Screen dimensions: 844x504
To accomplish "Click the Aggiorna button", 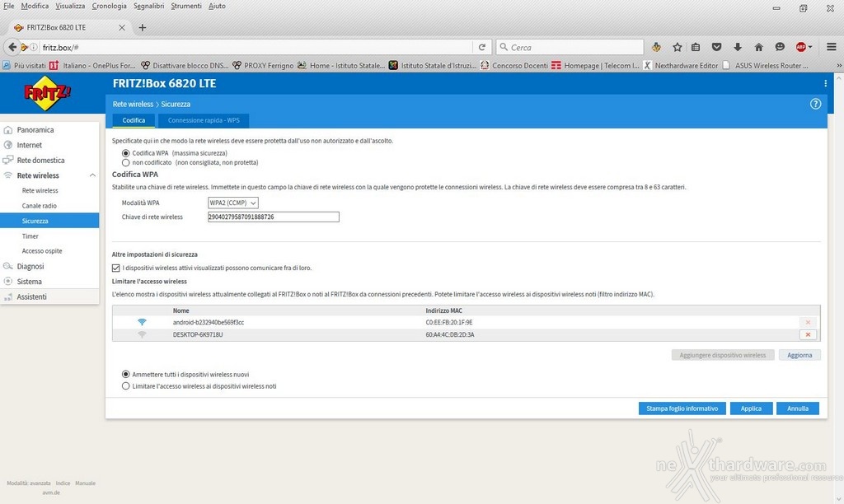I will 799,355.
